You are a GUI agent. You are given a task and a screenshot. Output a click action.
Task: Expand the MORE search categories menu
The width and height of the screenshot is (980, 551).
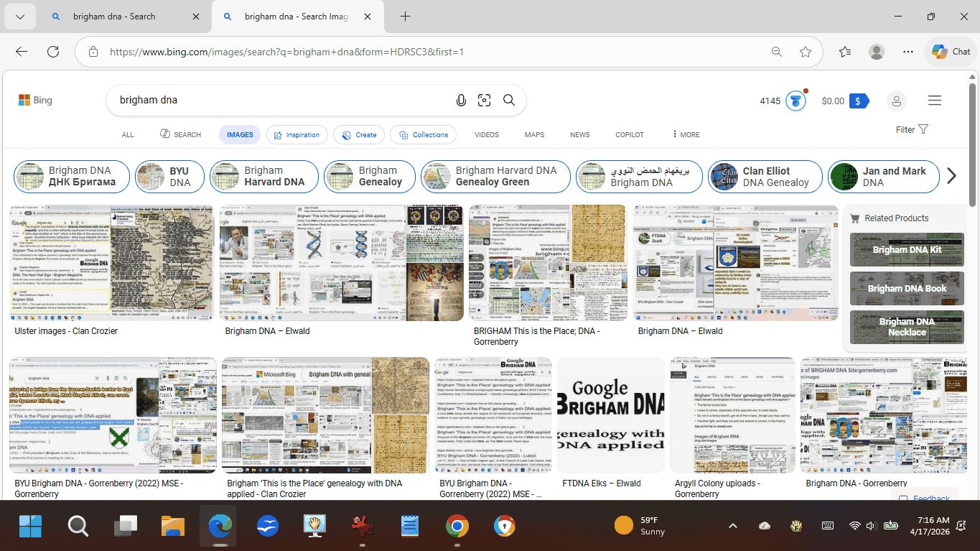point(686,134)
